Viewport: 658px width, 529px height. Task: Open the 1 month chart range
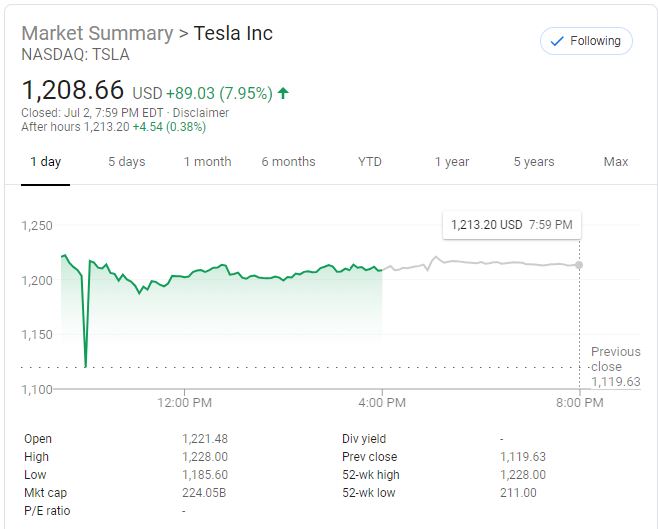coord(207,162)
